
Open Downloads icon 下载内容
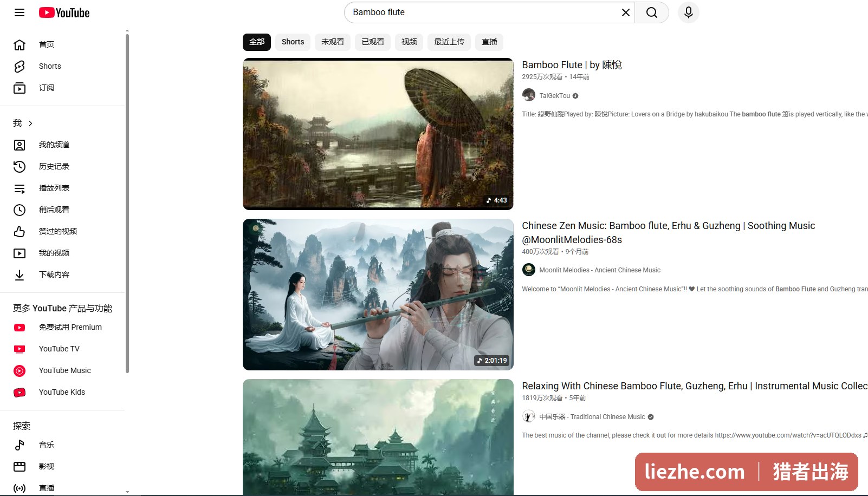click(20, 275)
